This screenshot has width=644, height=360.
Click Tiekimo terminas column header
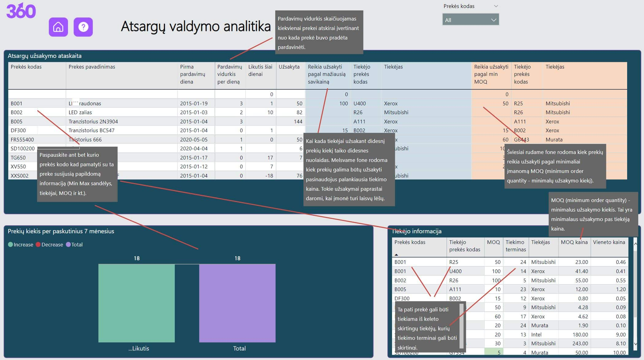tap(516, 246)
